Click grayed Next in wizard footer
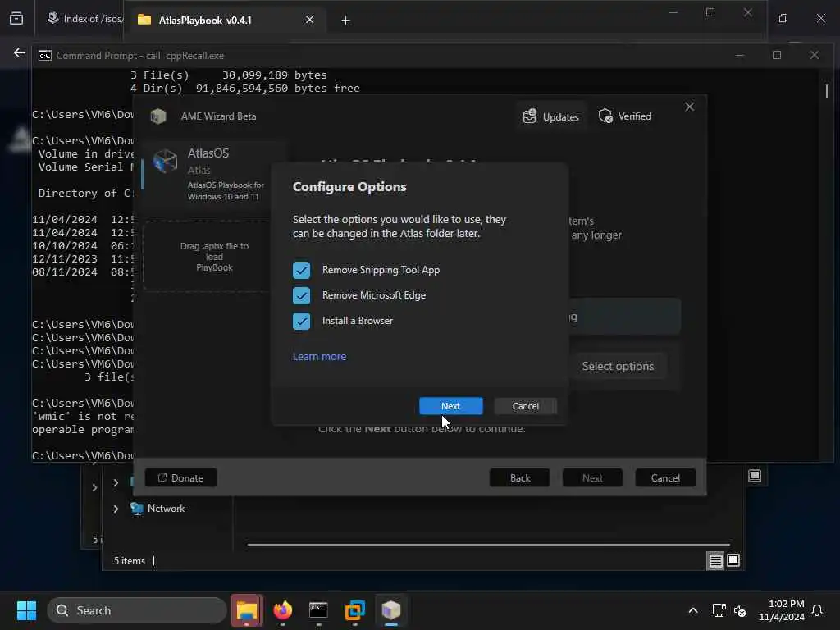This screenshot has width=840, height=630. (x=592, y=478)
